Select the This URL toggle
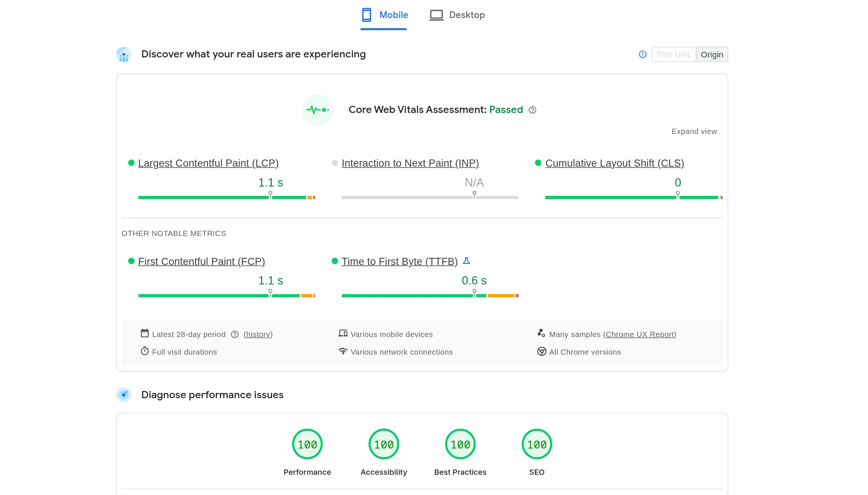Screen dimensions: 868x495 click(674, 54)
